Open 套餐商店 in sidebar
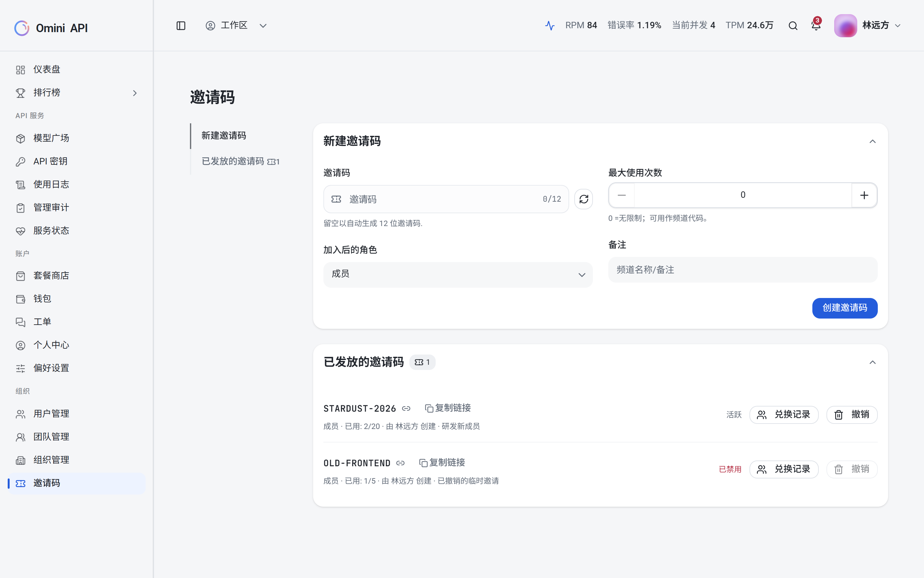924x578 pixels. 76,276
